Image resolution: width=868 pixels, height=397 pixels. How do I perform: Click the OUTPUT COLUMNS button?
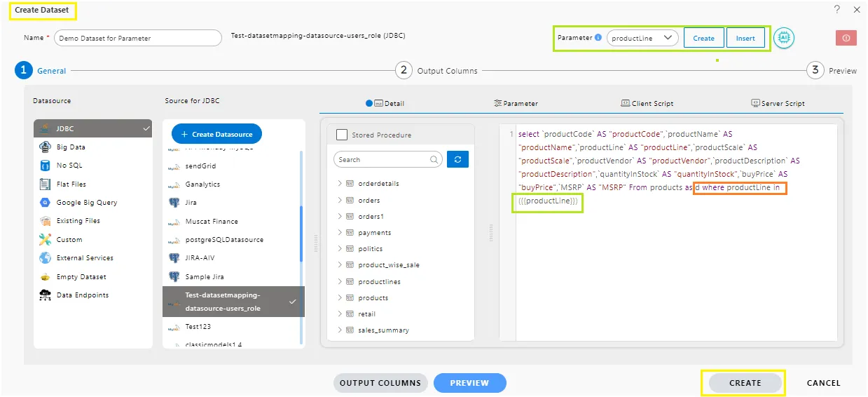click(380, 383)
